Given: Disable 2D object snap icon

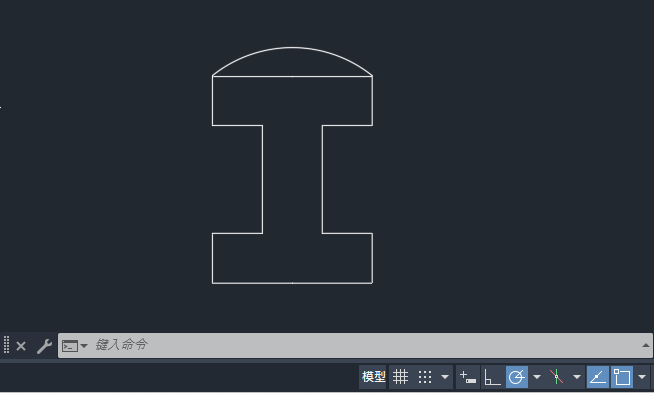Looking at the screenshot, I should point(622,377).
